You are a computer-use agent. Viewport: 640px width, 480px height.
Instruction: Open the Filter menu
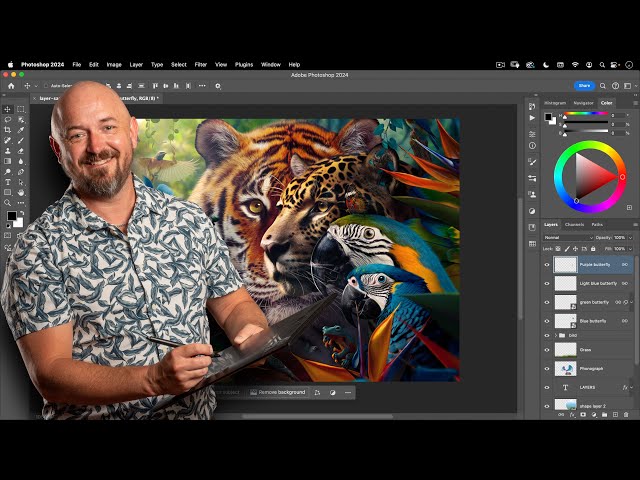(201, 64)
